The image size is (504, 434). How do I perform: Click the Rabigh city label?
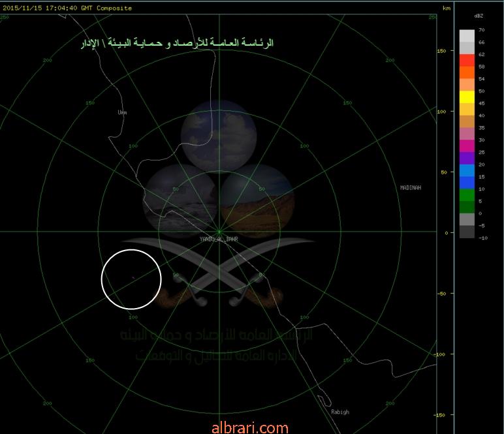click(340, 412)
